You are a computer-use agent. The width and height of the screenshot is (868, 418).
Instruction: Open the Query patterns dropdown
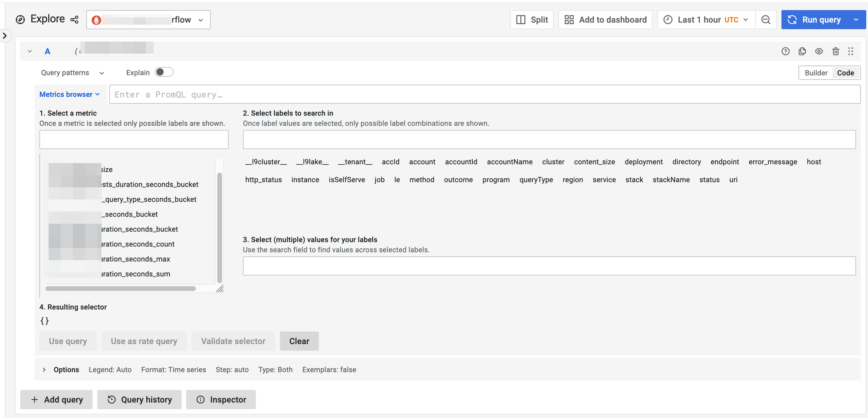point(72,73)
